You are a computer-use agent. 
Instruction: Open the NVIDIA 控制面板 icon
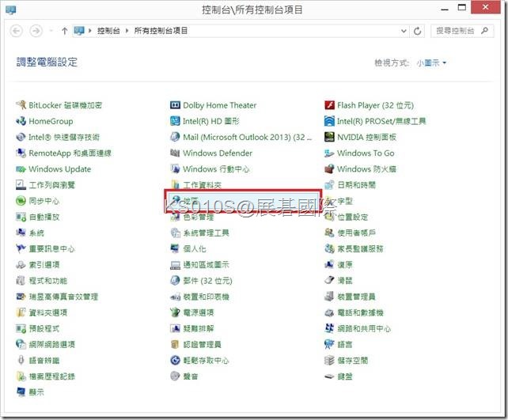[329, 137]
